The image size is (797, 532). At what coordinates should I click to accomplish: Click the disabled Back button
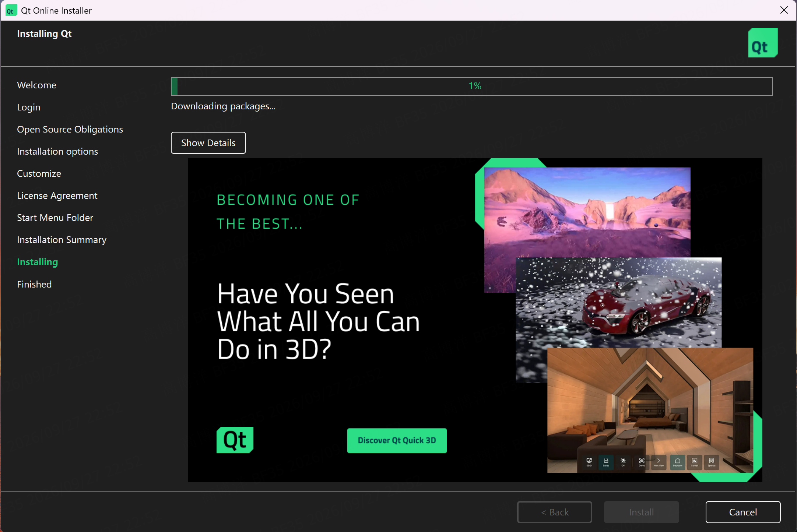click(555, 512)
